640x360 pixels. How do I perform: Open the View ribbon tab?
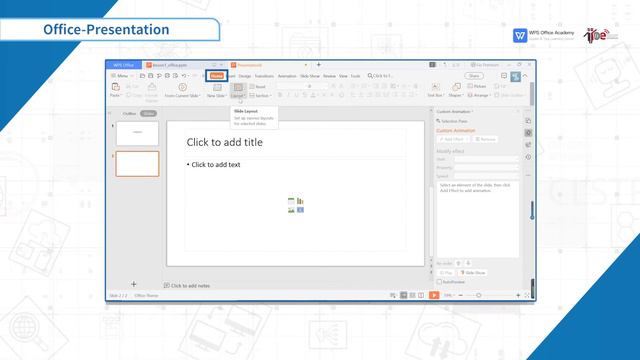[x=343, y=76]
